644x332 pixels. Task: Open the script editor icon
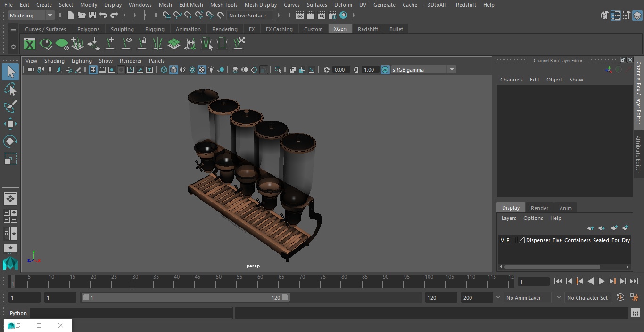click(x=635, y=313)
